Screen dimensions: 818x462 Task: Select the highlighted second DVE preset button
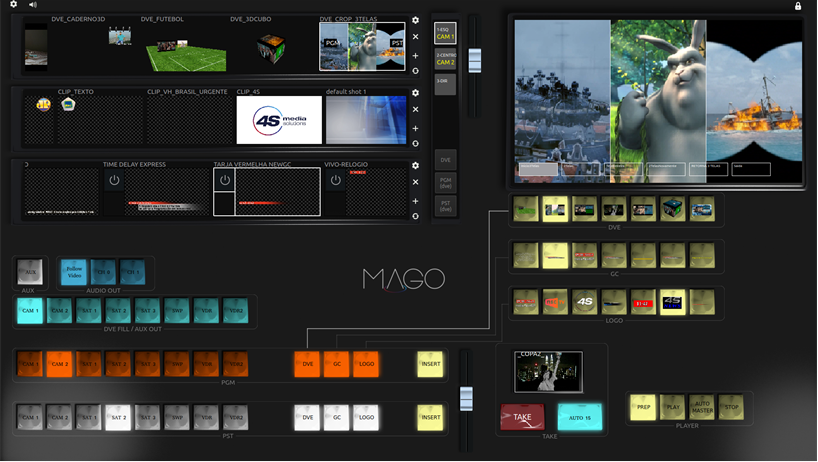click(555, 210)
